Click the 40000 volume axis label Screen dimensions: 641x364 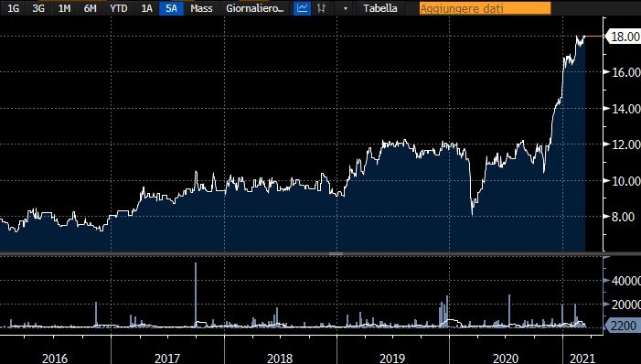click(x=625, y=281)
